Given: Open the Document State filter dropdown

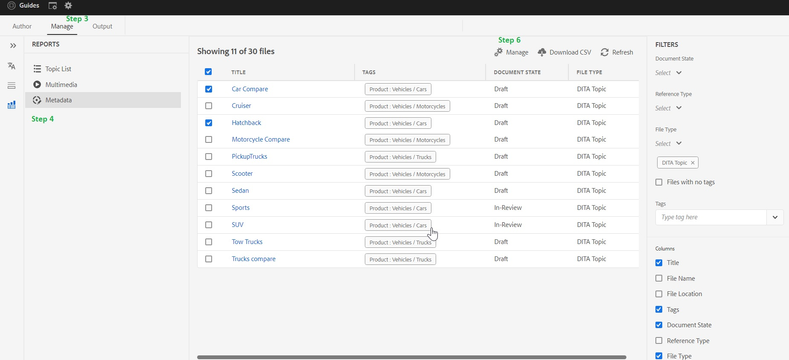Looking at the screenshot, I should pyautogui.click(x=669, y=73).
